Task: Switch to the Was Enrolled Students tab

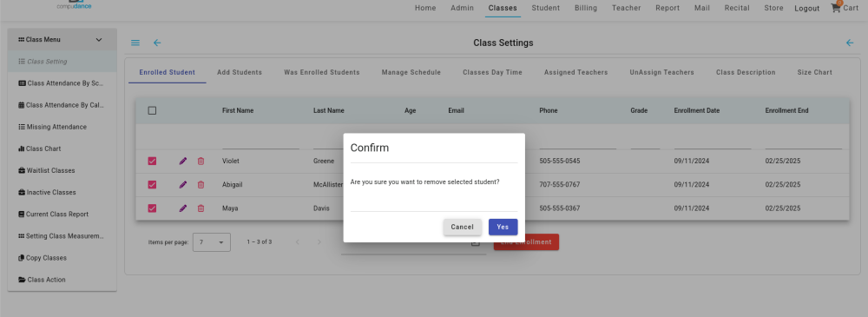Action: [322, 73]
